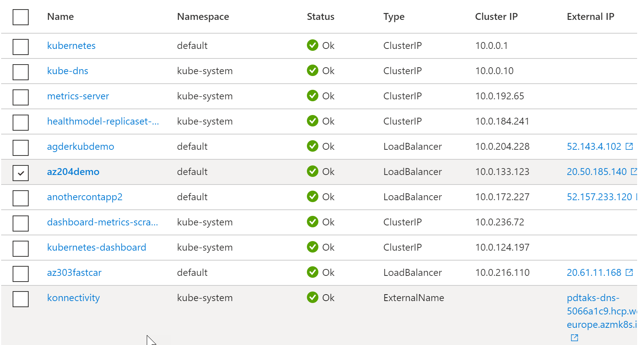Click external link icon below konnectivity DNS name
The image size is (644, 345).
coord(574,338)
